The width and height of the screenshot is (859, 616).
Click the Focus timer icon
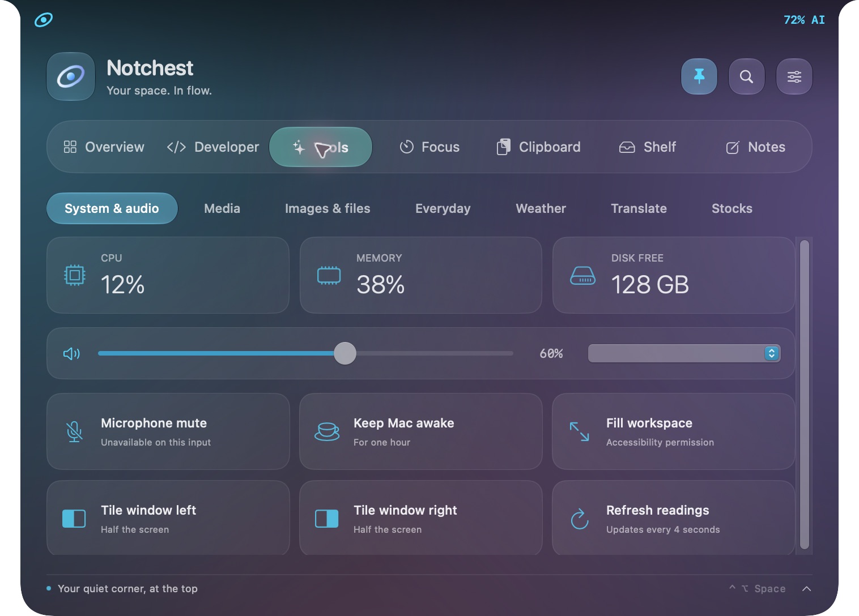(407, 147)
